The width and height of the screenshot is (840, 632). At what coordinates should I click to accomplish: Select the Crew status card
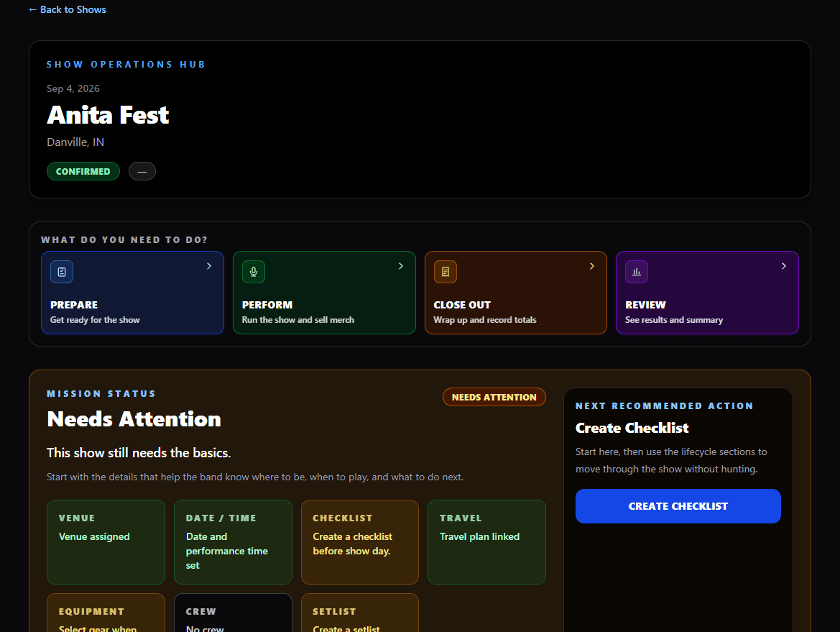(x=233, y=613)
